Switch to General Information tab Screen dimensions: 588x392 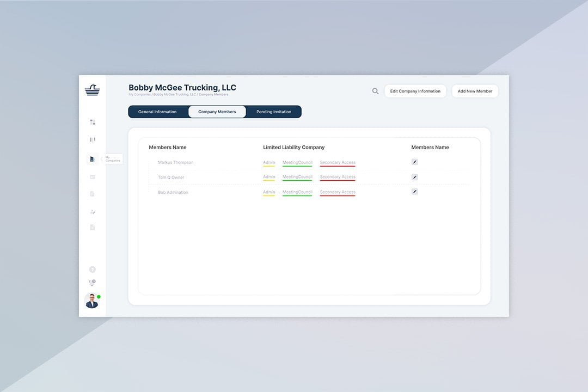tap(157, 112)
